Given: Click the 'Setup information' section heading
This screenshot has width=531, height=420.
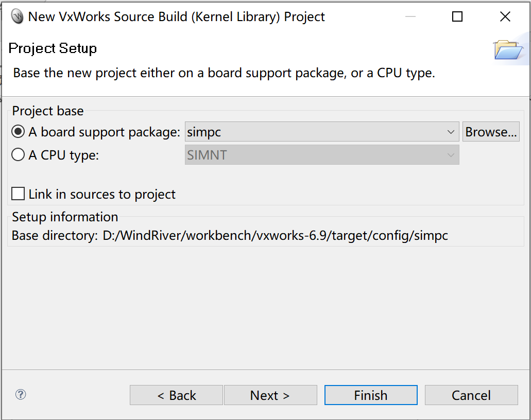Looking at the screenshot, I should (65, 217).
